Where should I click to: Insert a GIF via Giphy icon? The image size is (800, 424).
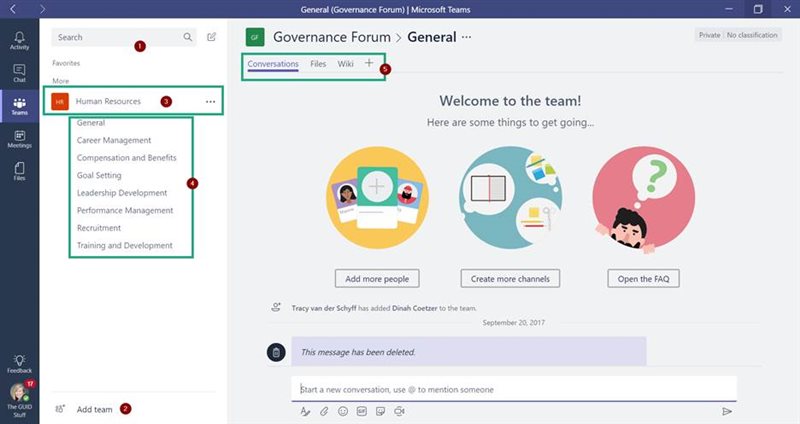click(362, 411)
